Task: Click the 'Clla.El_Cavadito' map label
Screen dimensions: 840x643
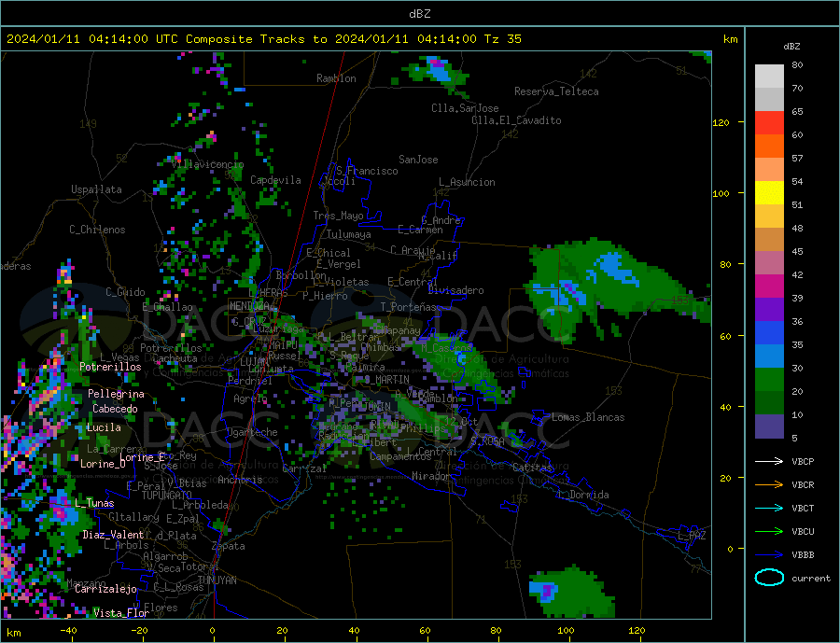Action: pyautogui.click(x=516, y=120)
